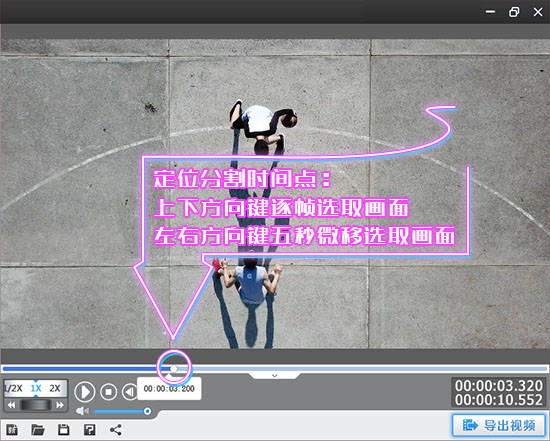Click the timeline playhead marker
Screen dimensions: 550x441
click(174, 368)
